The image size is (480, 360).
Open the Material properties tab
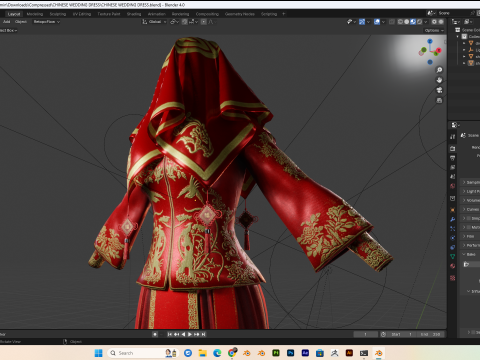[x=452, y=266]
